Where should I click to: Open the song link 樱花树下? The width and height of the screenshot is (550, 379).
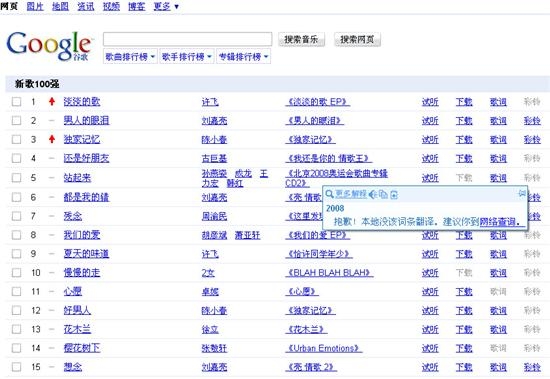[82, 348]
